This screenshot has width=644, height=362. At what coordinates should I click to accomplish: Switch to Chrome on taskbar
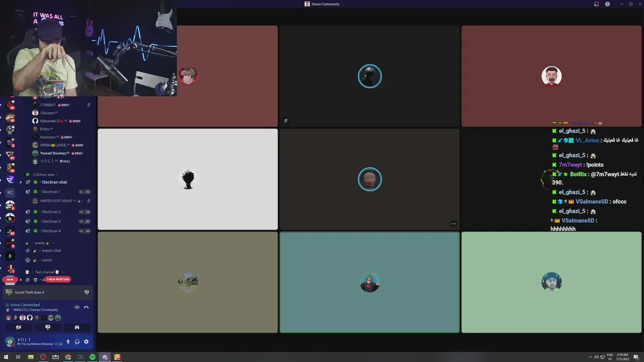[x=68, y=357]
